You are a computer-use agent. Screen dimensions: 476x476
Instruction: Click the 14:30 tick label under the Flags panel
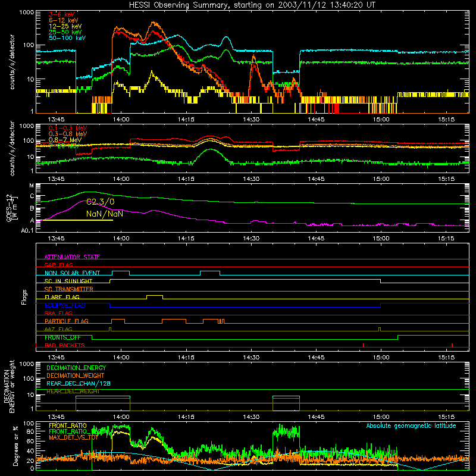click(x=251, y=358)
